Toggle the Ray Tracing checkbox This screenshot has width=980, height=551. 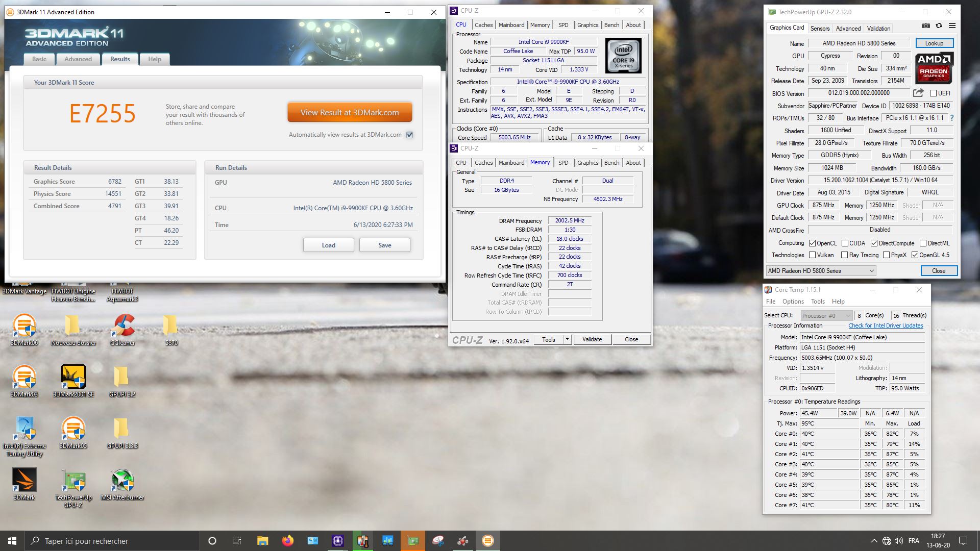845,255
